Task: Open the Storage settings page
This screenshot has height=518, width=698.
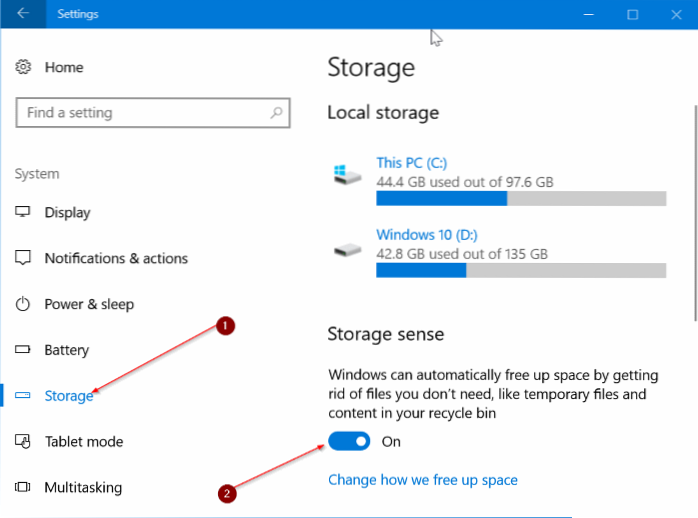Action: point(68,396)
